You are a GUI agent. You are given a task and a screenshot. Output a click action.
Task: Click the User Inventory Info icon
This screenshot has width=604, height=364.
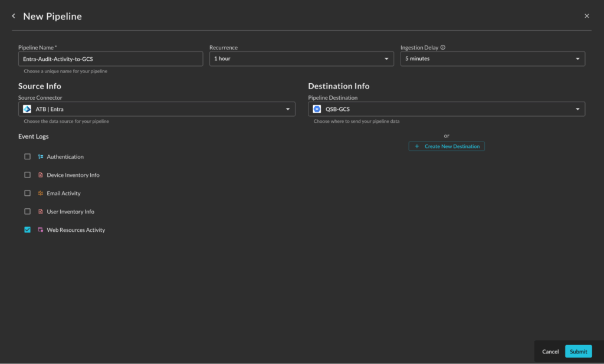(41, 212)
